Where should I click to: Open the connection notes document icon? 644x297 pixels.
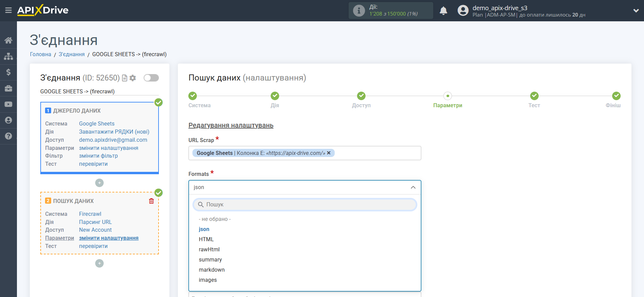click(x=125, y=78)
